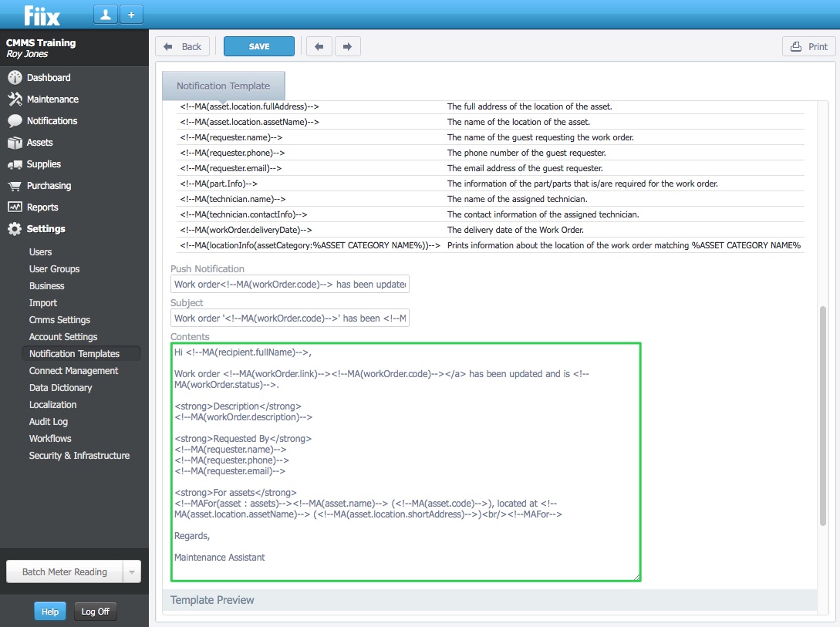This screenshot has height=627, width=840.
Task: Click inside the Contents text area
Action: click(406, 461)
